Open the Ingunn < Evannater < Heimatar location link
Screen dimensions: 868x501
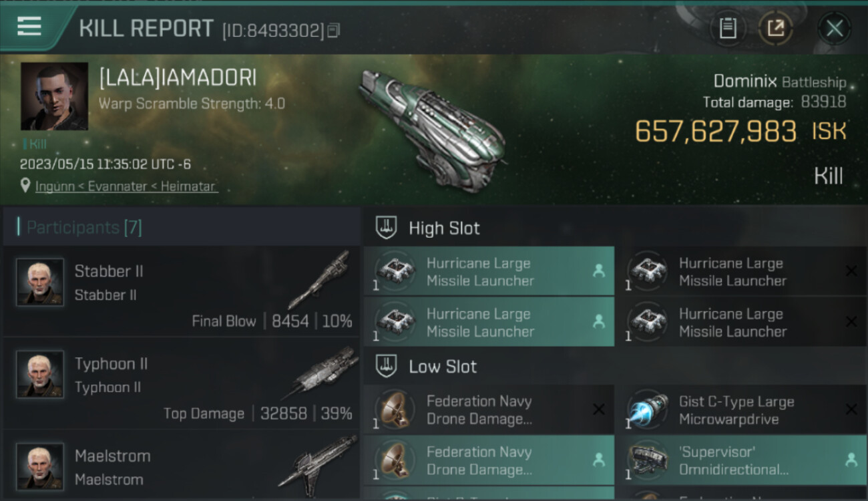[126, 186]
